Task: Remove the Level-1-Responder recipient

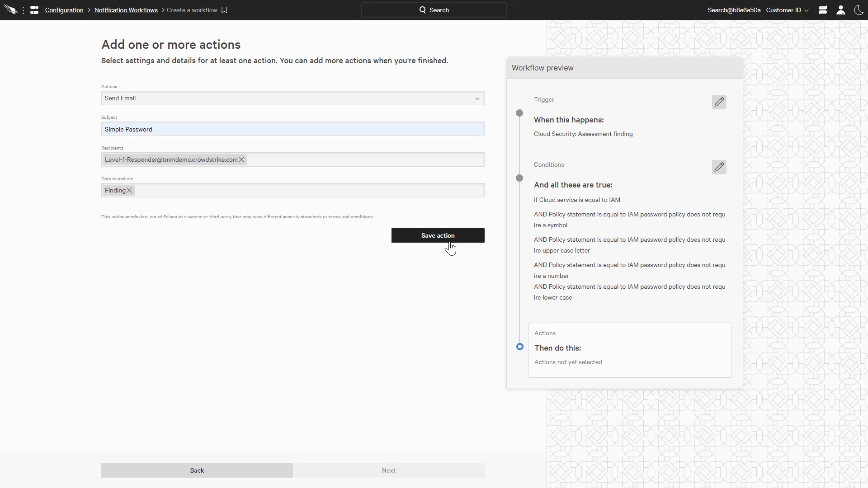Action: tap(241, 160)
